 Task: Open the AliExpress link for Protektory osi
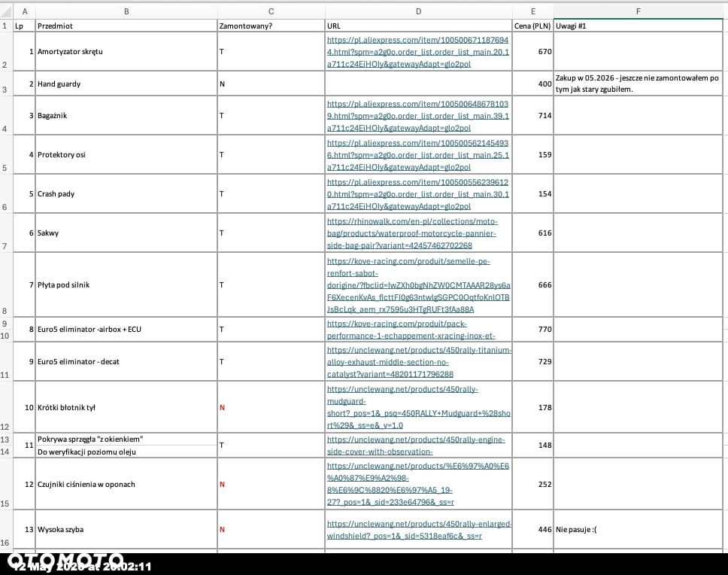click(418, 155)
